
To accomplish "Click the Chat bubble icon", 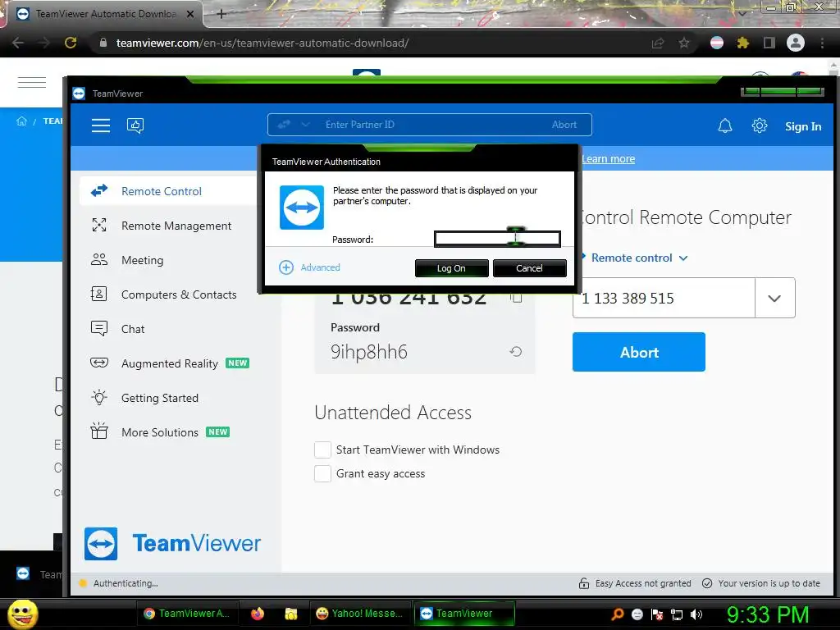I will [x=99, y=328].
